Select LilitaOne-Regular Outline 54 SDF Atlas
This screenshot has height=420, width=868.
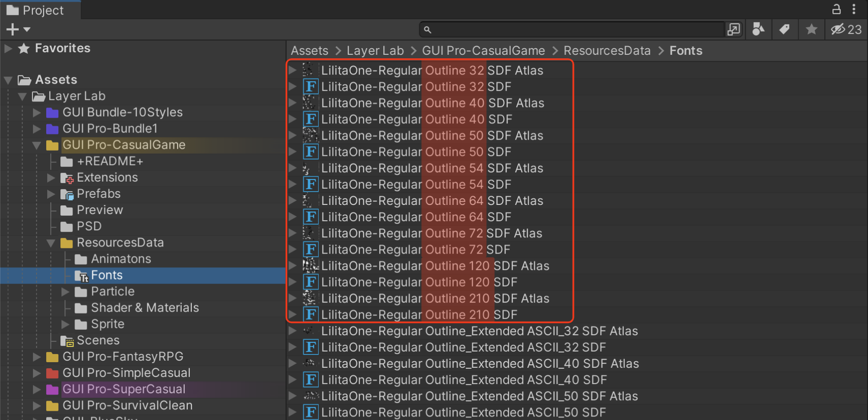432,168
